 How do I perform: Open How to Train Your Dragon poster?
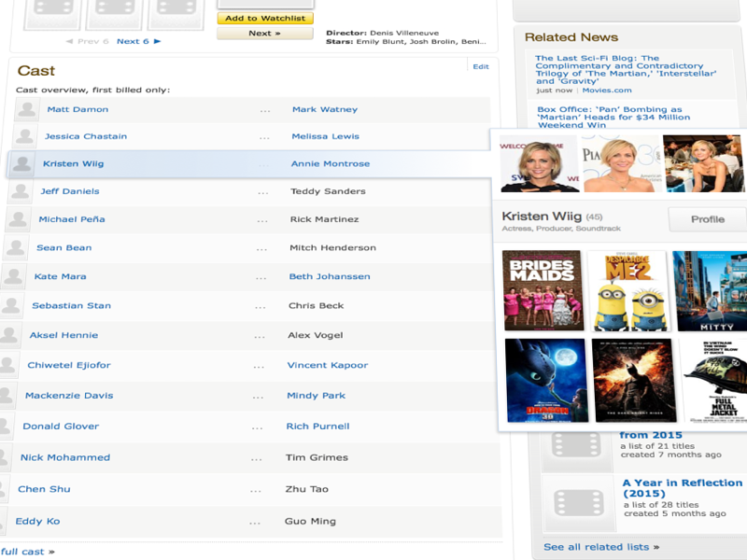pyautogui.click(x=546, y=380)
